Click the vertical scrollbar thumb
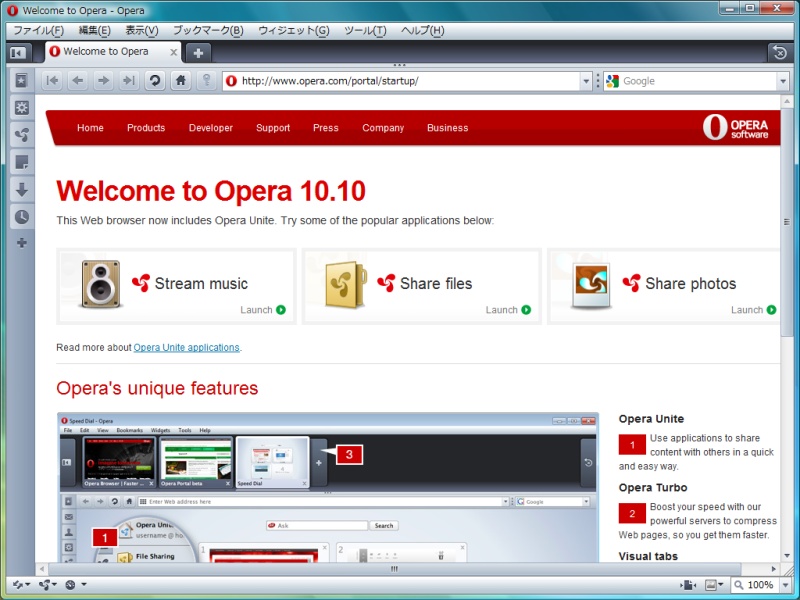The width and height of the screenshot is (800, 600). [786, 221]
